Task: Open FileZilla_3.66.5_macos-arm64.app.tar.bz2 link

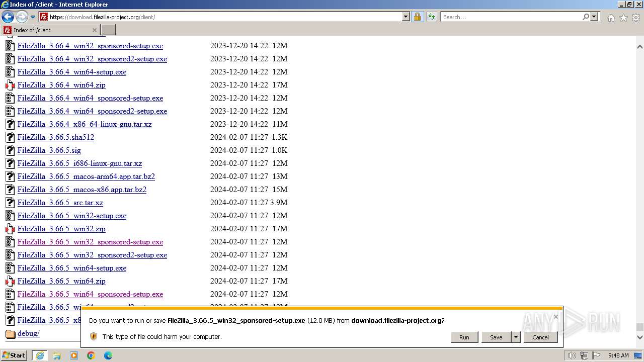Action: point(86,176)
